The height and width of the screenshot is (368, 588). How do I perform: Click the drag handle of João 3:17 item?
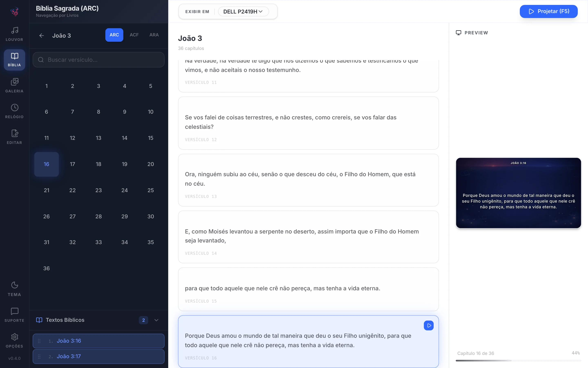click(x=39, y=357)
